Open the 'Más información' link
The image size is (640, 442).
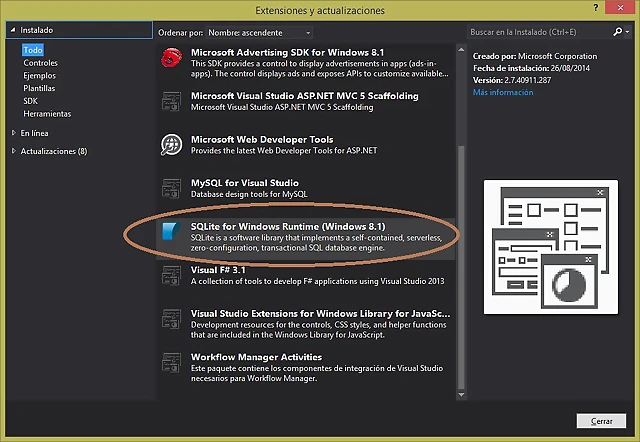point(503,92)
